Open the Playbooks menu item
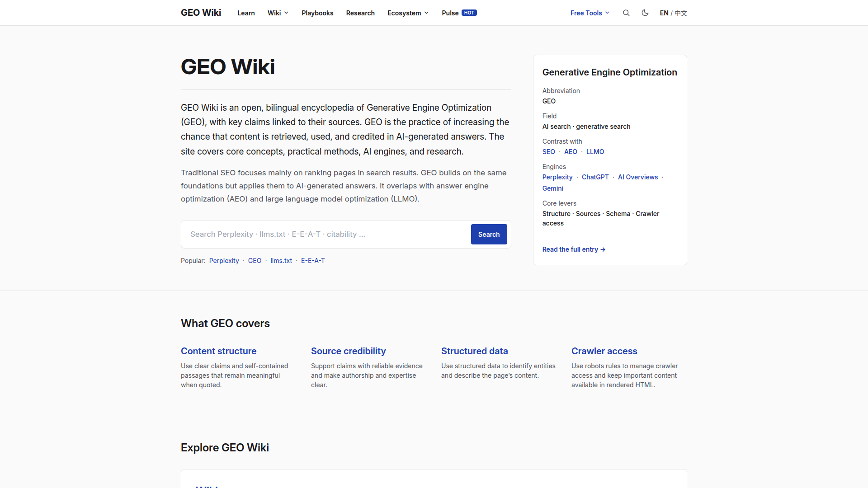Screen dimensions: 868x488 [x=317, y=13]
